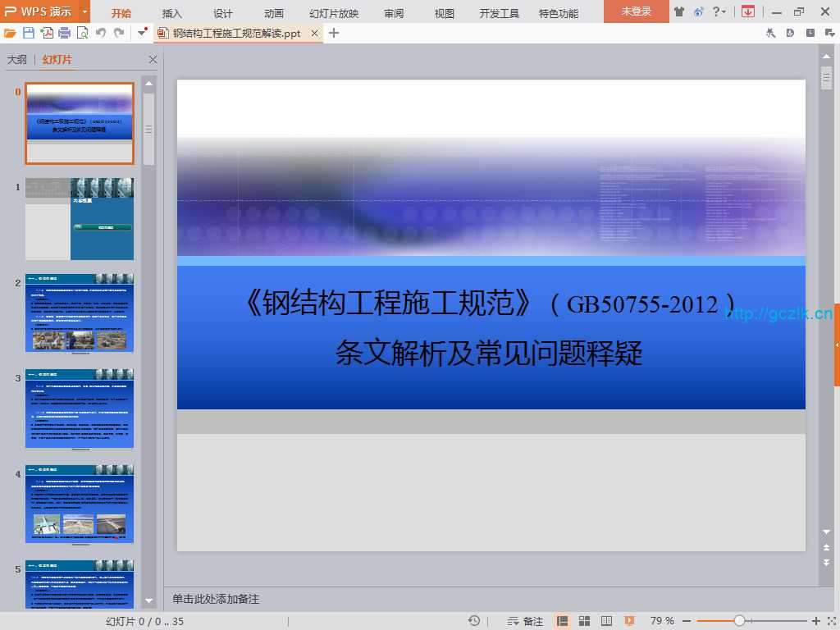Toggle the 备注 notes pane button
This screenshot has height=630, width=840.
526,621
